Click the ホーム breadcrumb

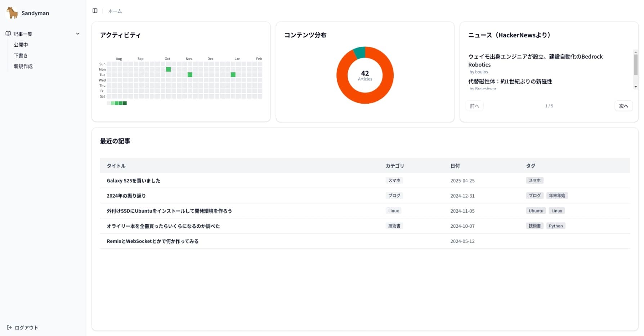[115, 11]
